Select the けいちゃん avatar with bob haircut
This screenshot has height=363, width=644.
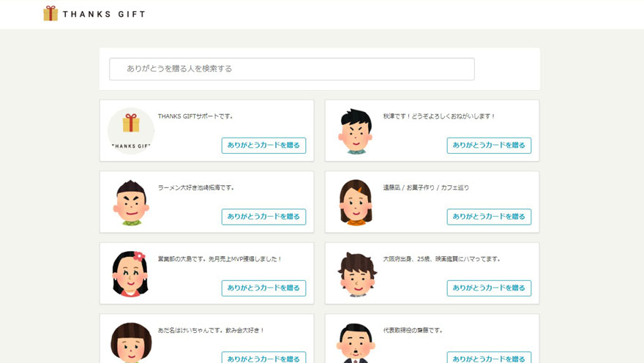(x=131, y=342)
